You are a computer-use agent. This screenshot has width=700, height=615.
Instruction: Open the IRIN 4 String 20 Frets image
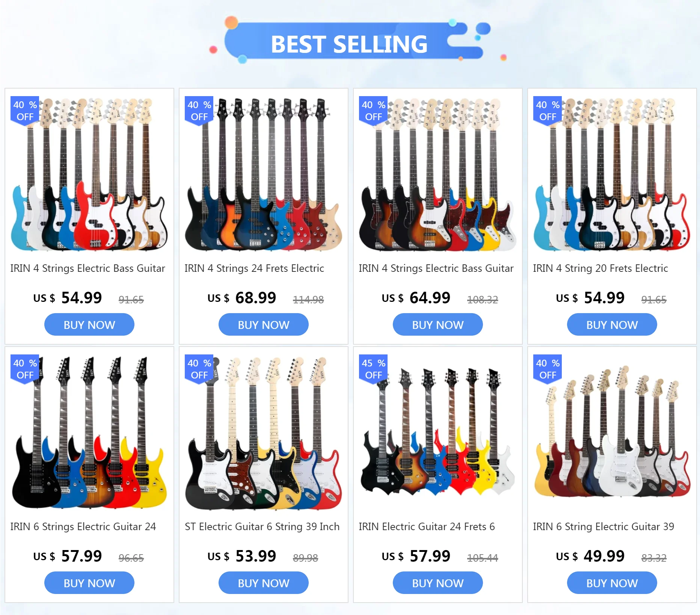pos(612,174)
